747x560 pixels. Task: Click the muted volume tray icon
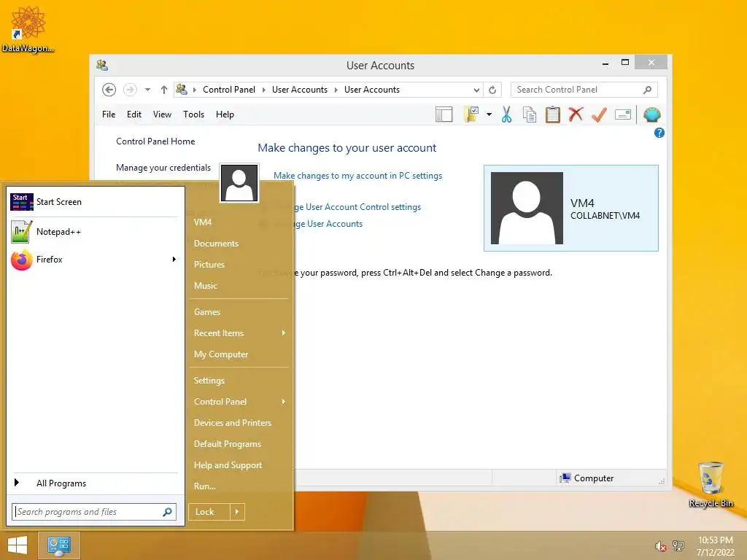tap(661, 546)
